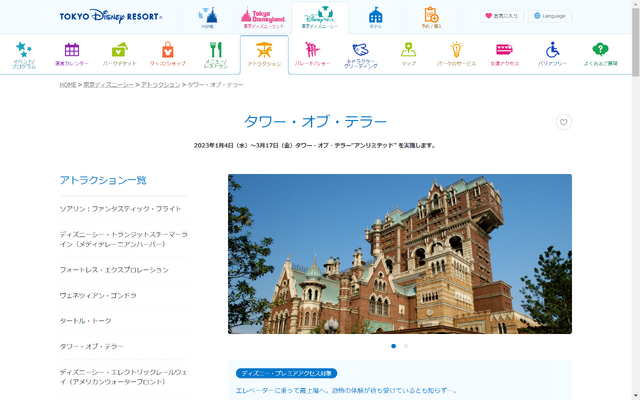Open ディズニーシー・エレクトリックレールウェイ (アメリカンウォーターフロント)
This screenshot has width=640, height=400.
[124, 377]
